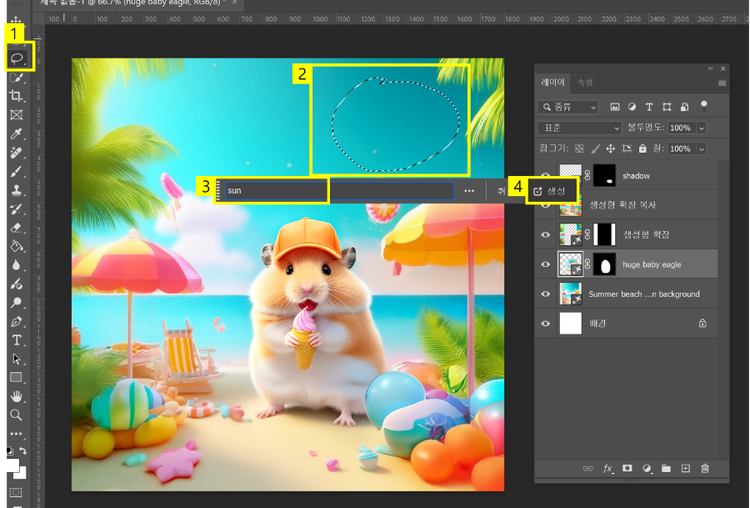Click the foreground color swatch
Screen dimensions: 750x508
coord(12,465)
